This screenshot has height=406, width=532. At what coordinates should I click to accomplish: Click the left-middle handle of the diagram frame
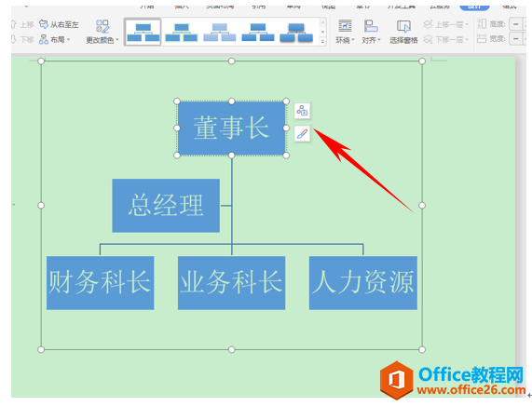coord(41,205)
